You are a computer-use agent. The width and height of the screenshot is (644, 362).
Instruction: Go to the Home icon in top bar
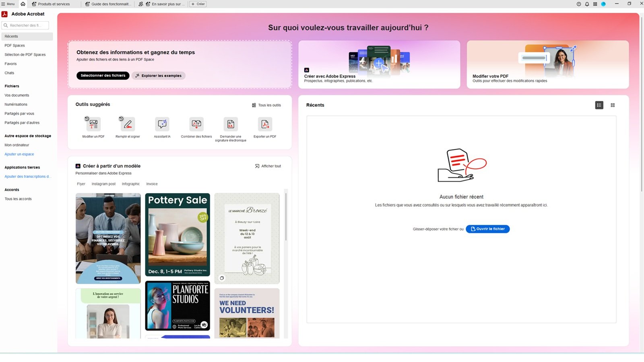23,4
